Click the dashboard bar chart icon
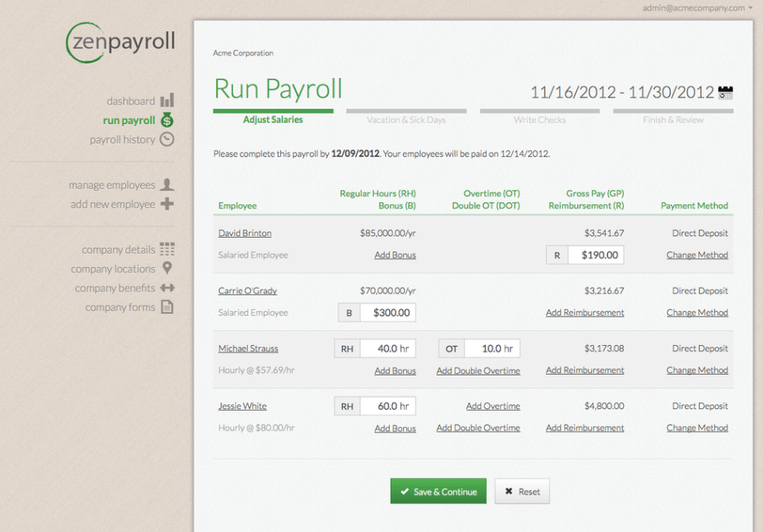Screen dimensions: 763x532 pos(167,101)
